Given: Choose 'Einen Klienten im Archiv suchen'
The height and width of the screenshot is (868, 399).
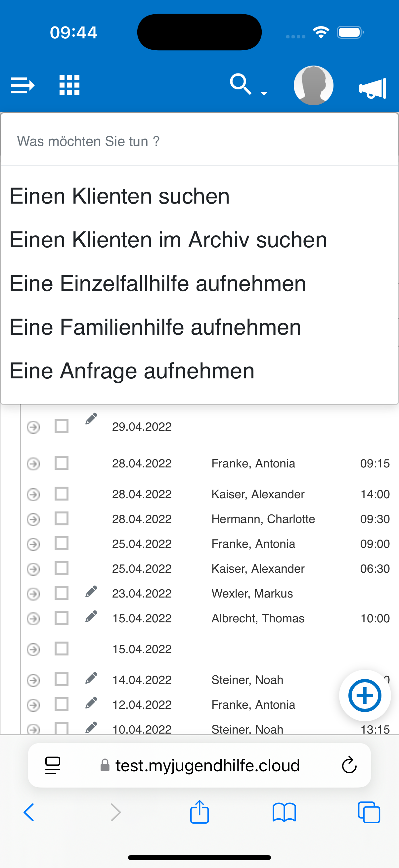Looking at the screenshot, I should click(x=168, y=240).
